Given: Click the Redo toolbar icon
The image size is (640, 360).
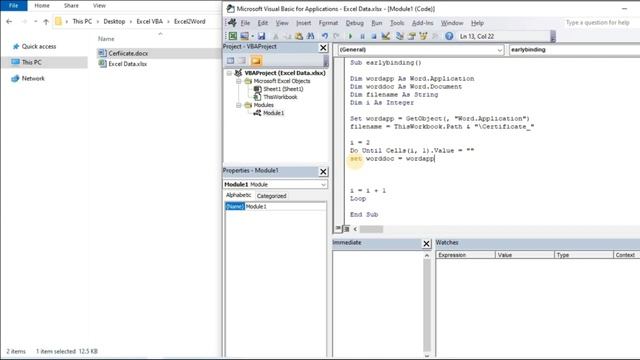Looking at the screenshot, I should point(336,36).
